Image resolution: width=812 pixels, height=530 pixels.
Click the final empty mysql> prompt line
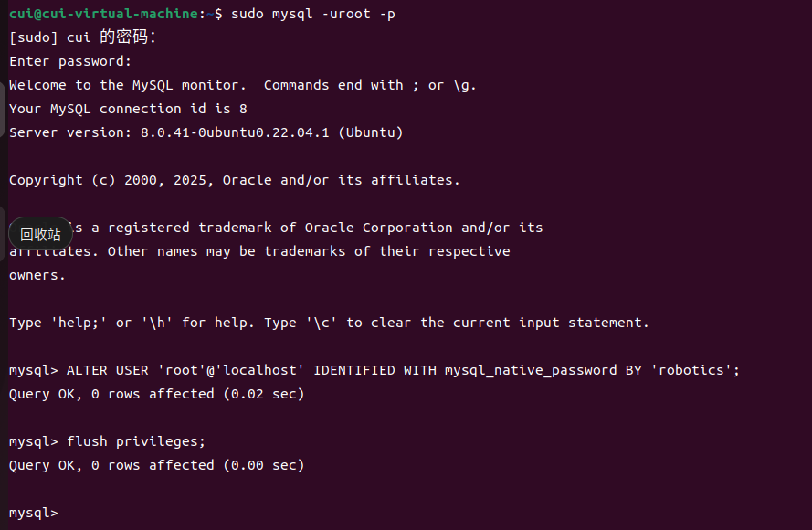pos(34,513)
